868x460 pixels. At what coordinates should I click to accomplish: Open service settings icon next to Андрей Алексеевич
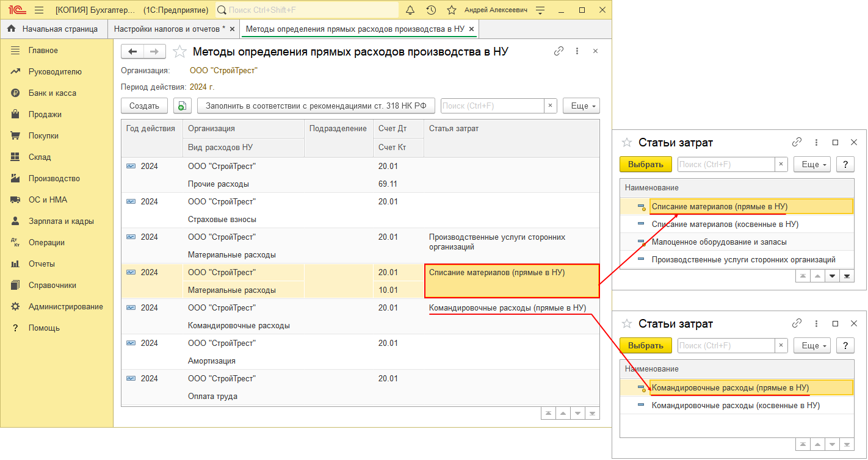coord(540,10)
